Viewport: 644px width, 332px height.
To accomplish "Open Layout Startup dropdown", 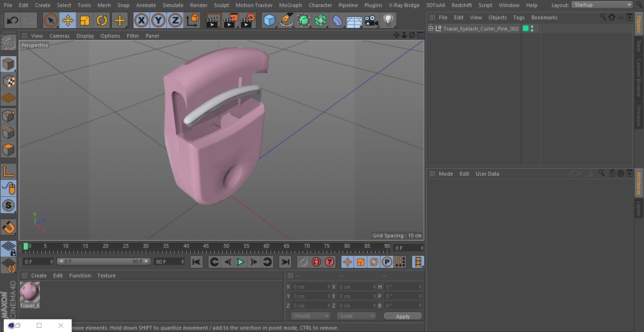I will pyautogui.click(x=603, y=5).
